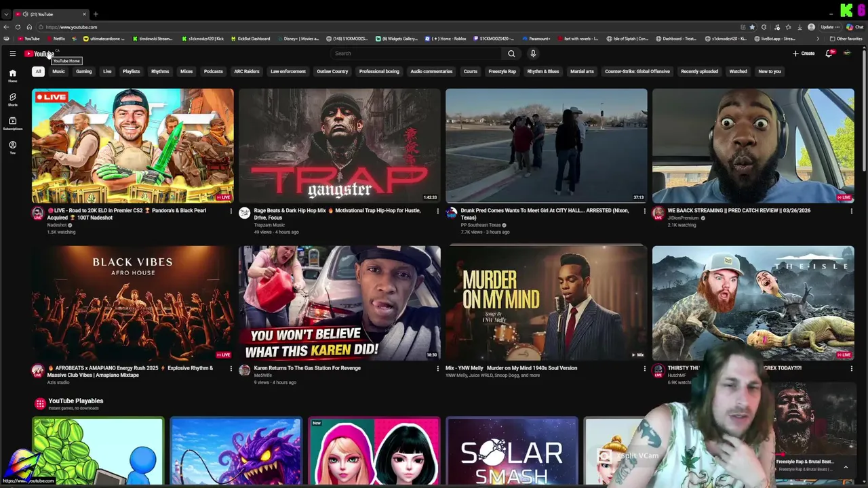Open the YouTube Playables section icon
This screenshot has height=488, width=868.
pos(40,404)
